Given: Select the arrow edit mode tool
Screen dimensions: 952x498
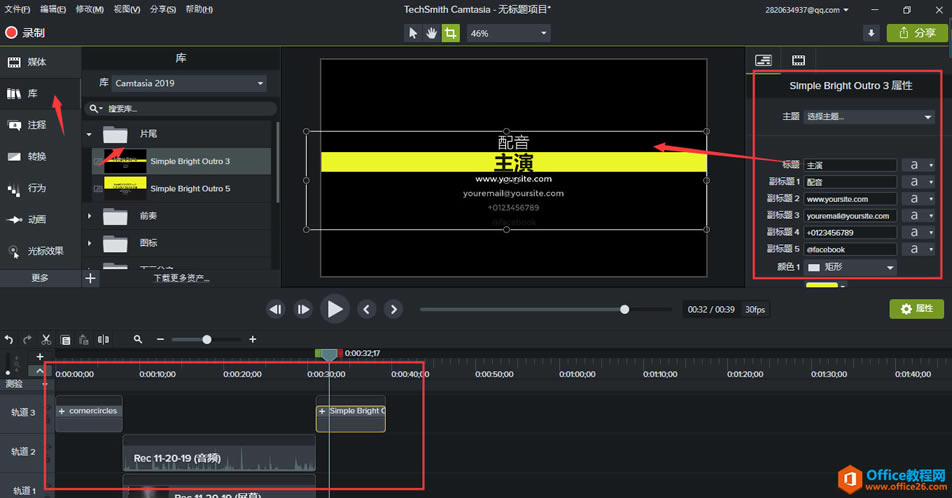Looking at the screenshot, I should click(413, 33).
